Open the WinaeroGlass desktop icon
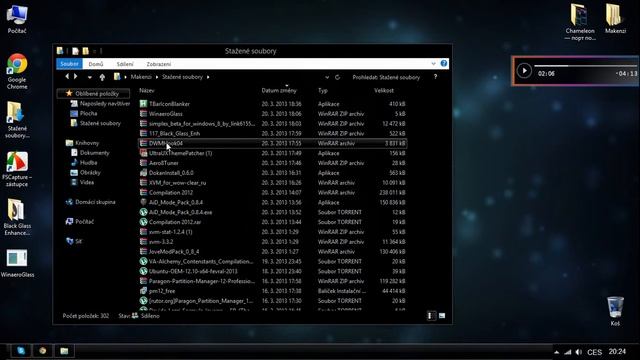640x360 pixels. click(x=17, y=263)
